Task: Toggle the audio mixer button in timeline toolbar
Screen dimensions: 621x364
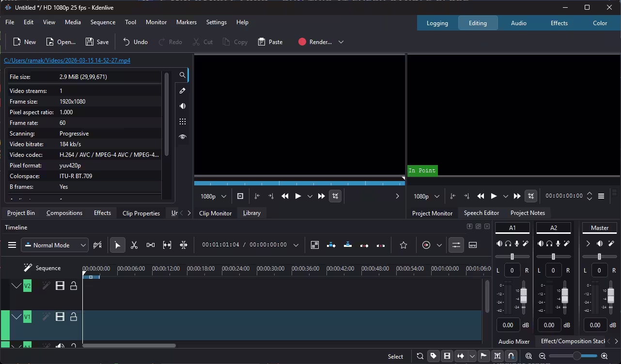Action: click(456, 245)
